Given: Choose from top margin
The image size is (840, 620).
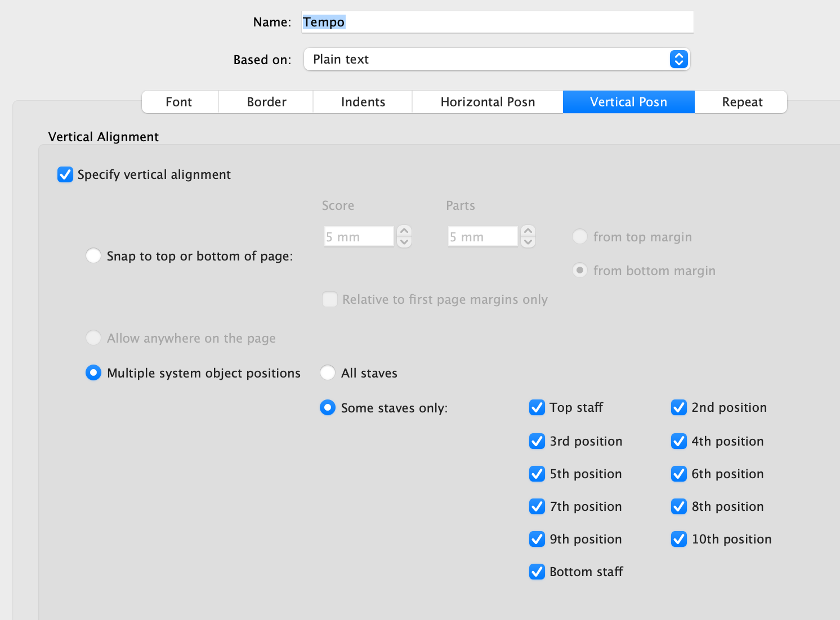Looking at the screenshot, I should (579, 236).
